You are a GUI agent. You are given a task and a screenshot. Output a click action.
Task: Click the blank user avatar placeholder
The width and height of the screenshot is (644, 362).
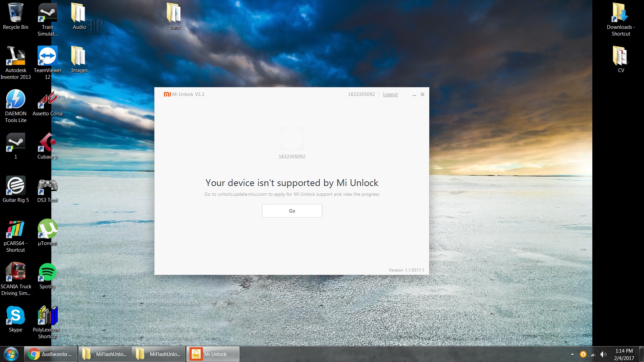[x=292, y=139]
